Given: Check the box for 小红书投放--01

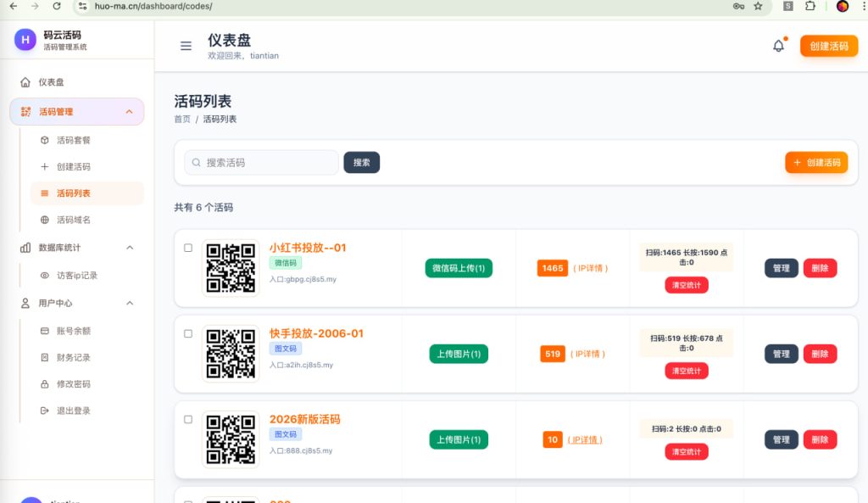Looking at the screenshot, I should 188,248.
